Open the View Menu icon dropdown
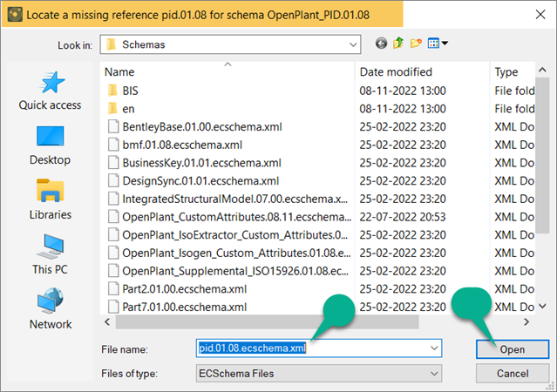This screenshot has height=392, width=557. 439,44
